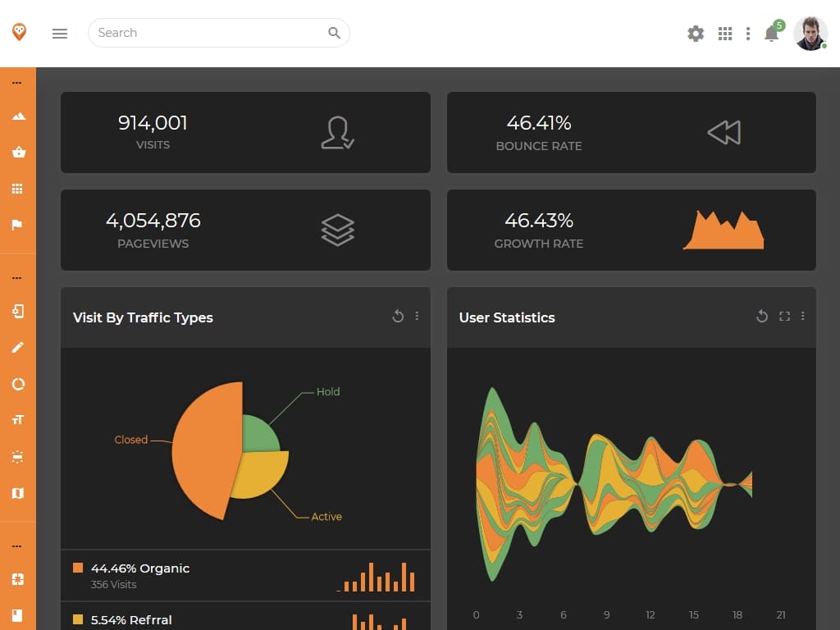Image resolution: width=840 pixels, height=630 pixels.
Task: Open the map icon in sidebar
Action: (x=18, y=492)
